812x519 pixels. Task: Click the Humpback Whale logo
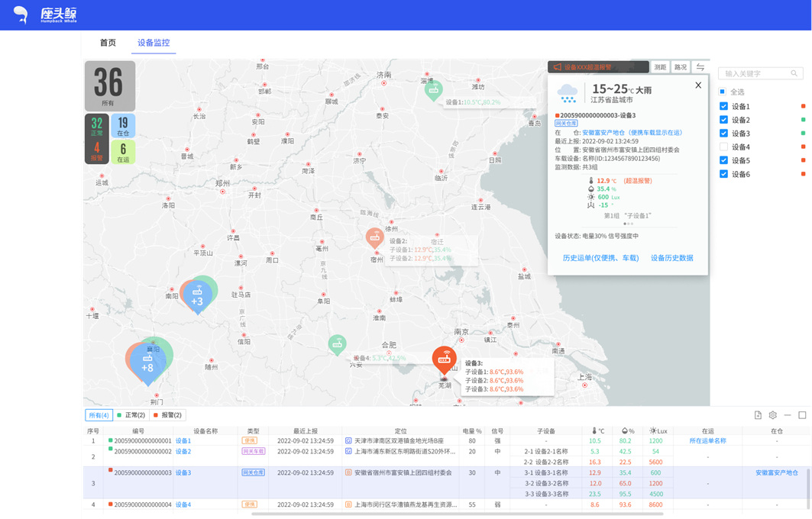pos(46,15)
